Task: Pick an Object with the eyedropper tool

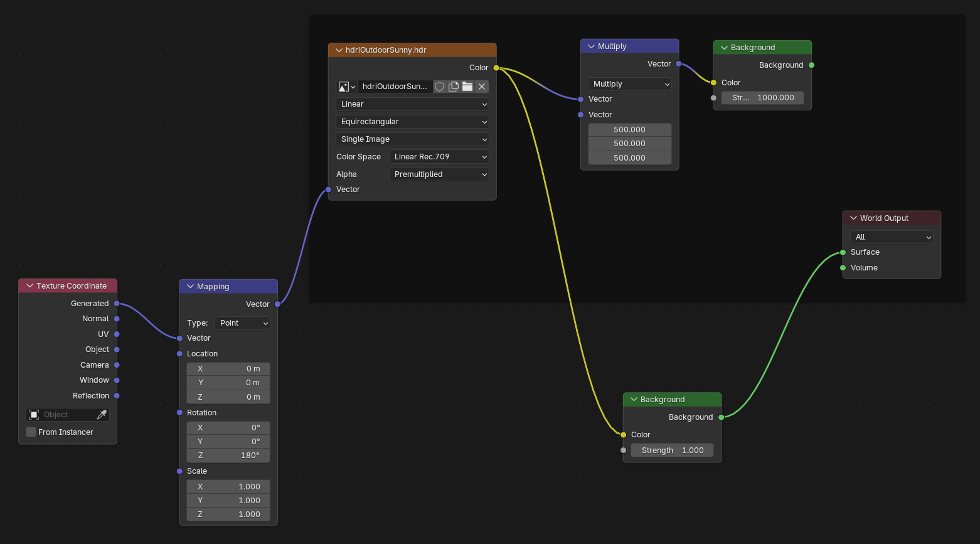Action: (x=102, y=414)
